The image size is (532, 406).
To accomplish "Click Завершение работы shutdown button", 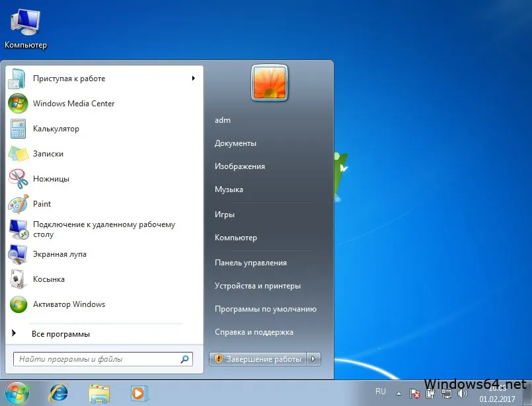I will pyautogui.click(x=258, y=359).
